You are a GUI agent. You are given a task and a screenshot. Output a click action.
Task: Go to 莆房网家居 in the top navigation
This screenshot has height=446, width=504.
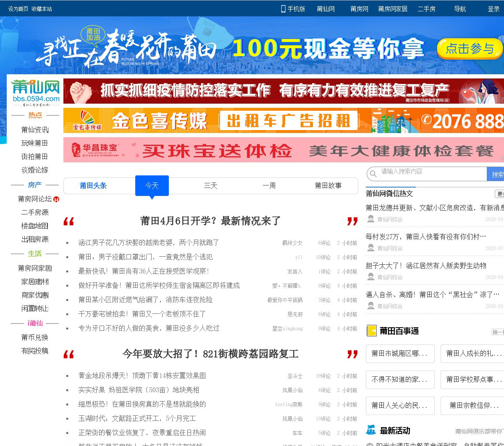393,9
